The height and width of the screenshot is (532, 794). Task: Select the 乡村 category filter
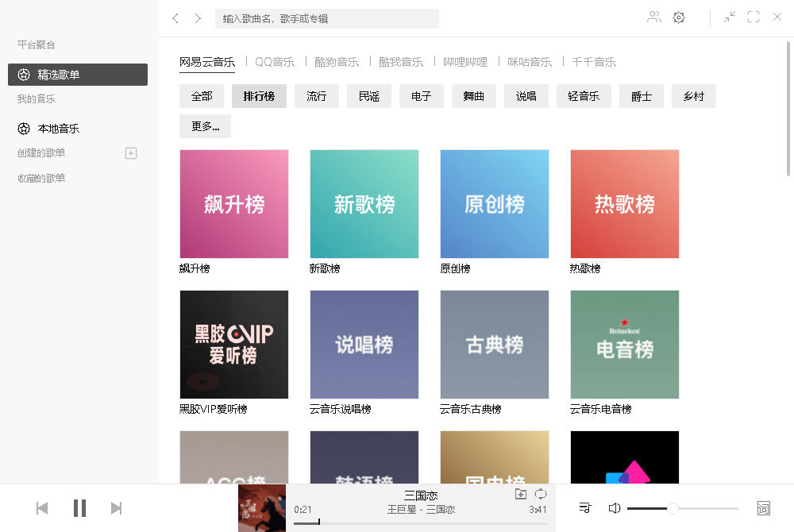(x=694, y=96)
